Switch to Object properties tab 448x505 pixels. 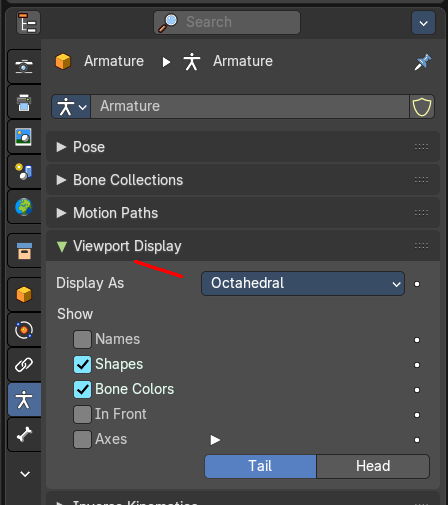[x=24, y=294]
